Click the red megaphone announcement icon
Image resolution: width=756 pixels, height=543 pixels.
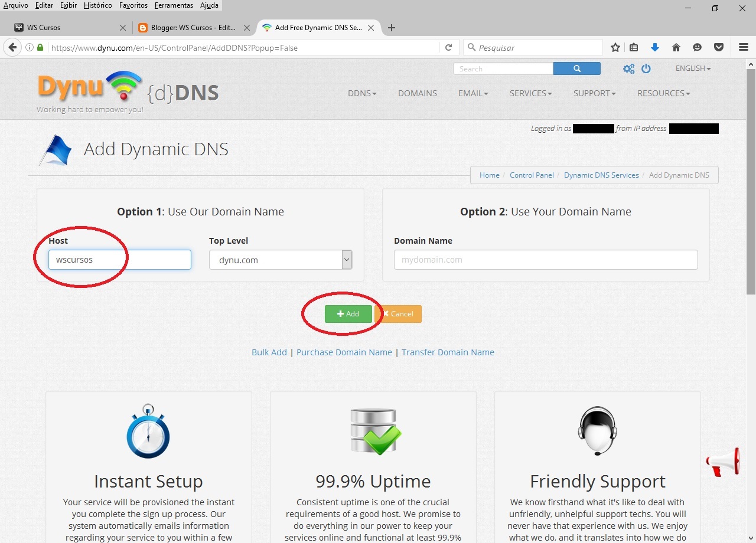(x=723, y=462)
